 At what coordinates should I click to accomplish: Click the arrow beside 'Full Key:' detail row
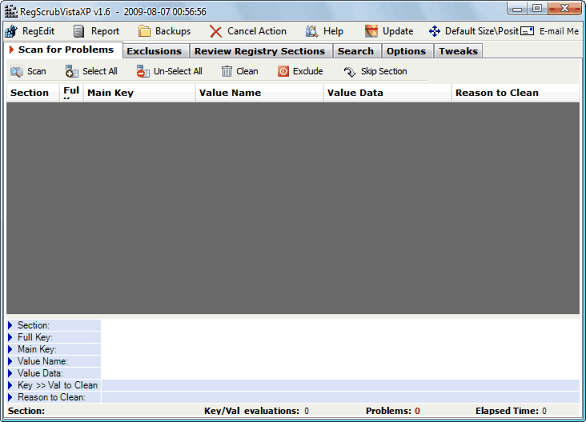click(x=10, y=337)
